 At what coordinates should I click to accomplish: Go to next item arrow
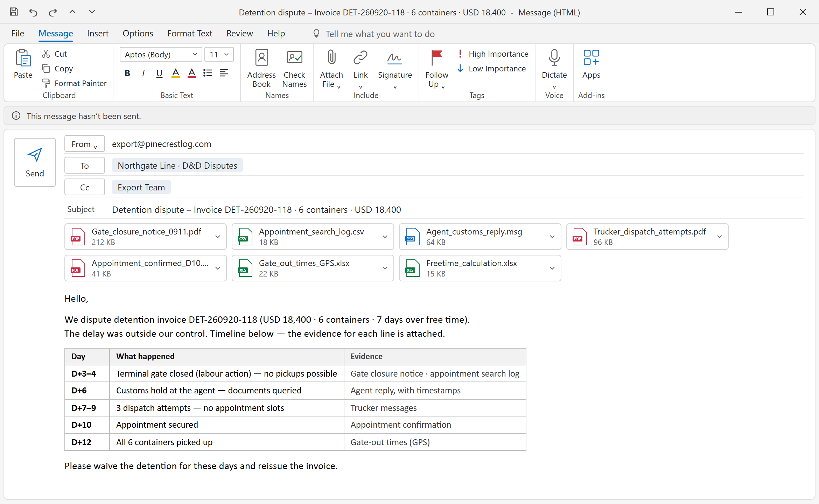click(x=92, y=12)
